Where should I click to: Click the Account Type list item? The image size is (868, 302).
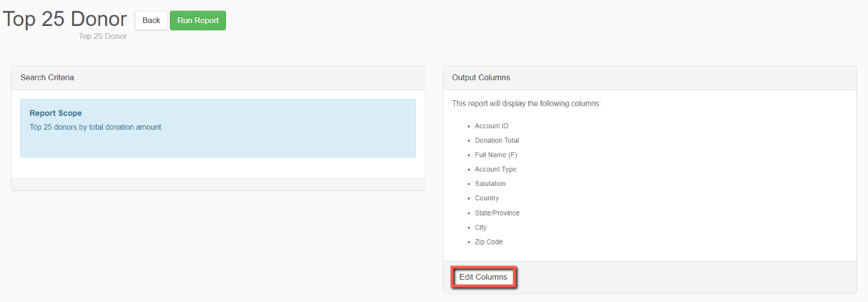coord(496,169)
